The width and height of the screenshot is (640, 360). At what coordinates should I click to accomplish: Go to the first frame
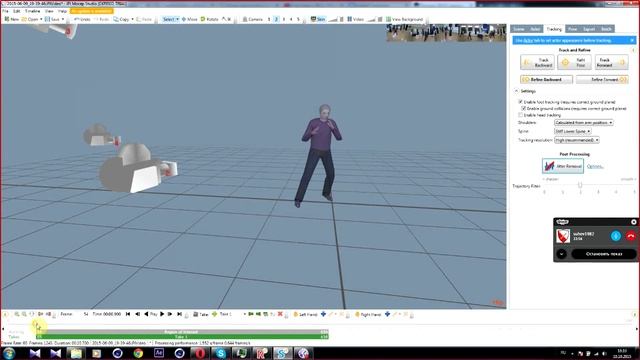(128, 314)
